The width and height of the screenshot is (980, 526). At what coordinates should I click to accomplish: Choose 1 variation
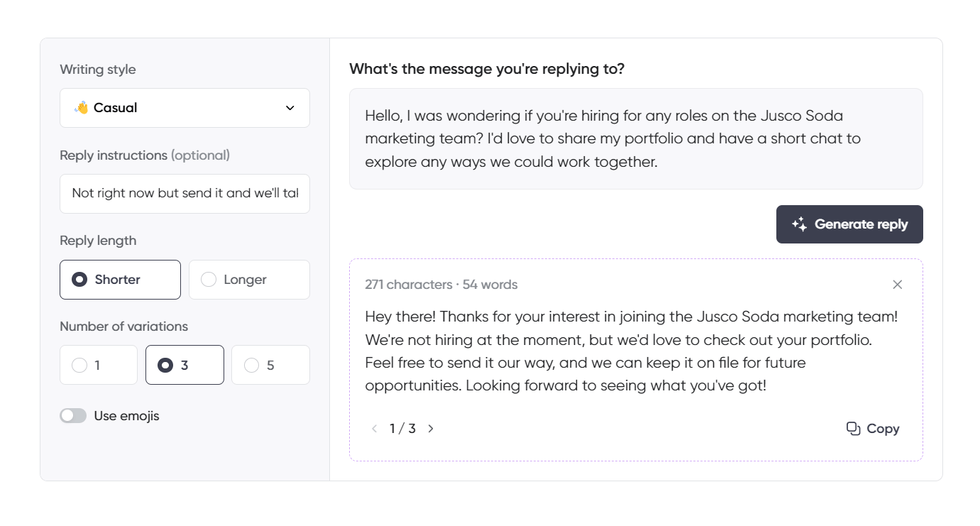[x=98, y=364]
